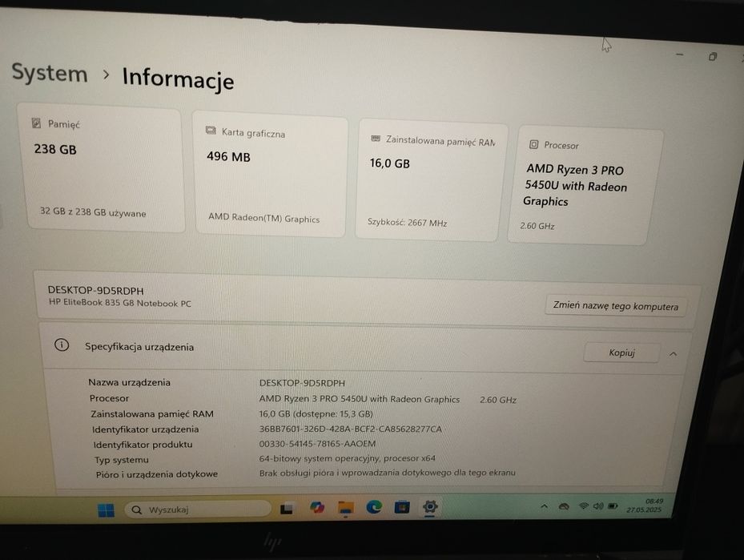Click the volume speaker tray icon
Screen dimensions: 744x560
tap(598, 506)
